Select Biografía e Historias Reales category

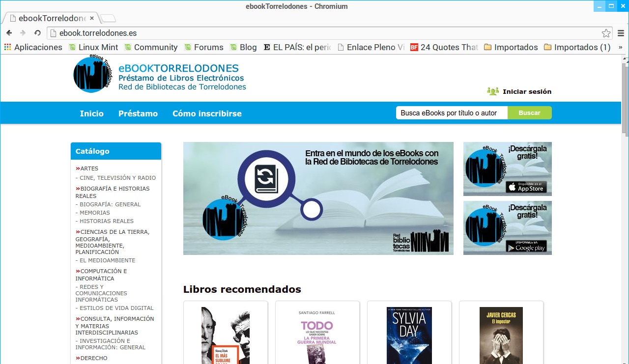pos(113,192)
